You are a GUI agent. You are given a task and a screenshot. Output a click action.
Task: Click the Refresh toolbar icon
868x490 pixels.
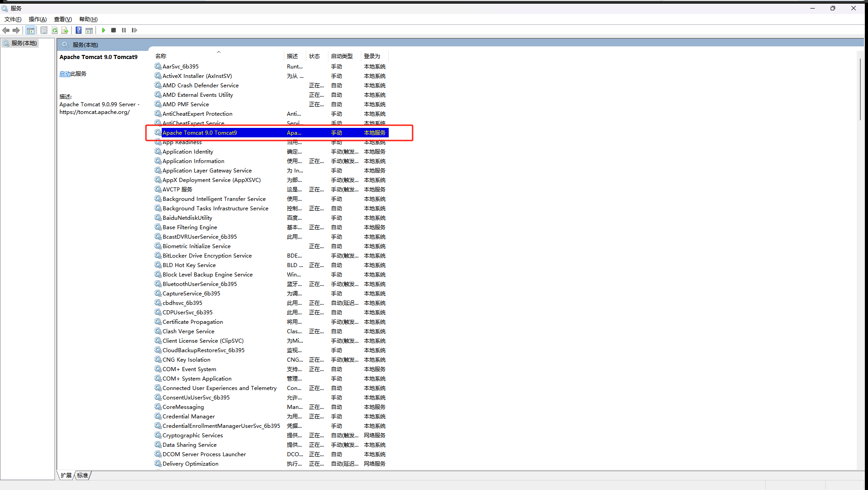pos(55,30)
